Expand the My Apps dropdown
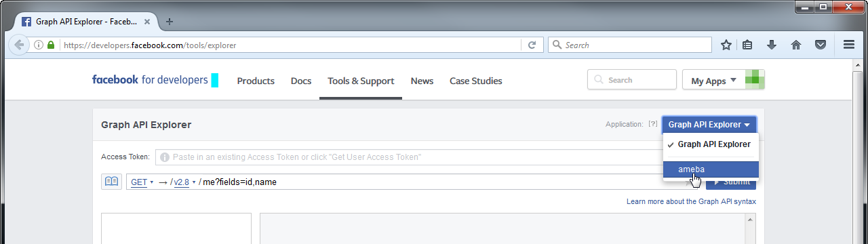Viewport: 868px width, 244px height. click(x=713, y=81)
